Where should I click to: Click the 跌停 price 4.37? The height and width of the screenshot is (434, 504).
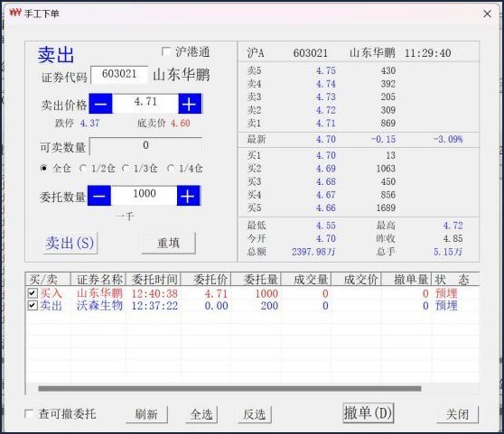coord(89,124)
